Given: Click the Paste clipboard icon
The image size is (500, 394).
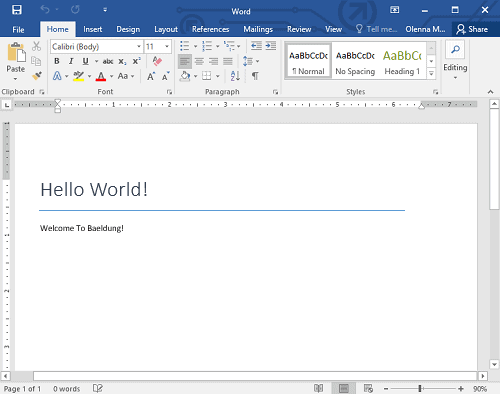Looking at the screenshot, I should pos(16,52).
